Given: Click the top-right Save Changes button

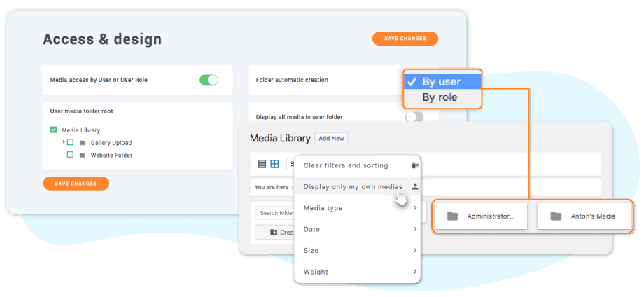Looking at the screenshot, I should click(x=405, y=39).
